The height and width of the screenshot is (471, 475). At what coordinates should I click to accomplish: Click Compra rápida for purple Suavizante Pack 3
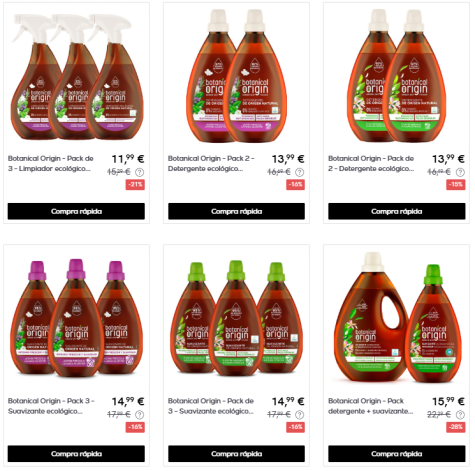click(x=76, y=454)
